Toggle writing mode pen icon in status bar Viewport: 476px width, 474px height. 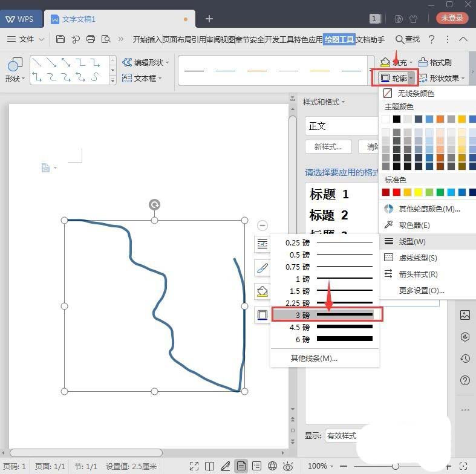(x=225, y=466)
